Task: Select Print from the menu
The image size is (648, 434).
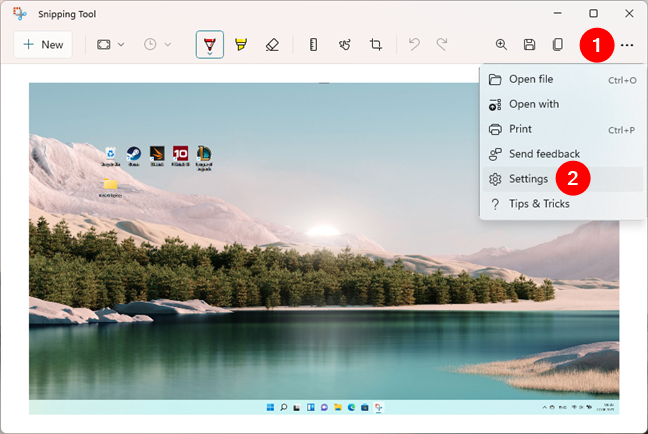Action: tap(520, 129)
